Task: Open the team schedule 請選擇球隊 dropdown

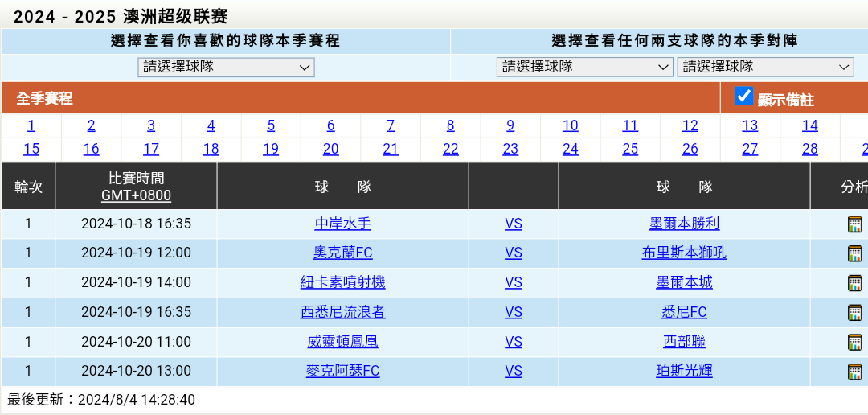Action: (x=226, y=68)
